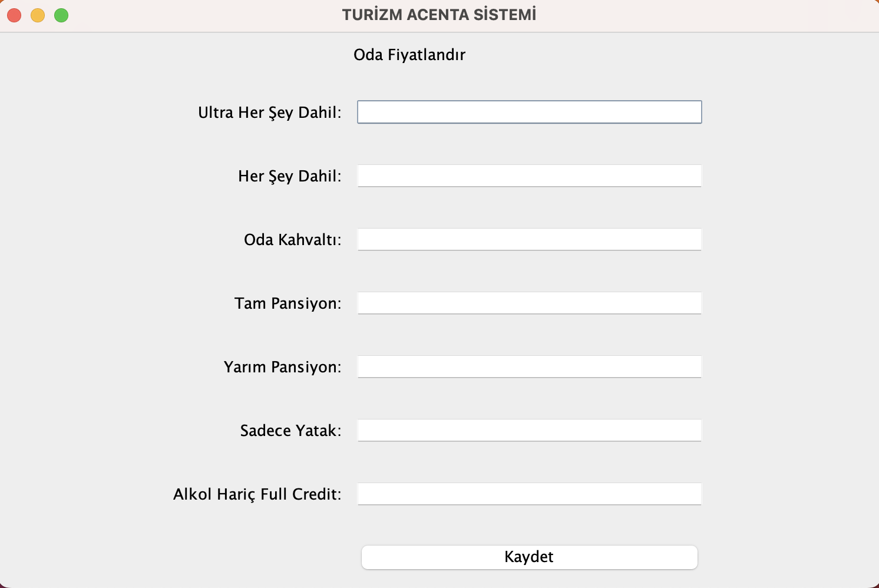The height and width of the screenshot is (588, 879).
Task: Click the Oda Fiyatlandır heading
Action: point(409,54)
